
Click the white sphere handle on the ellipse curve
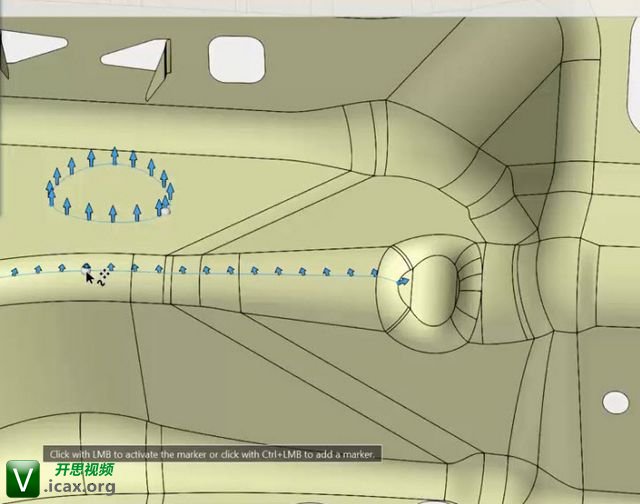165,211
